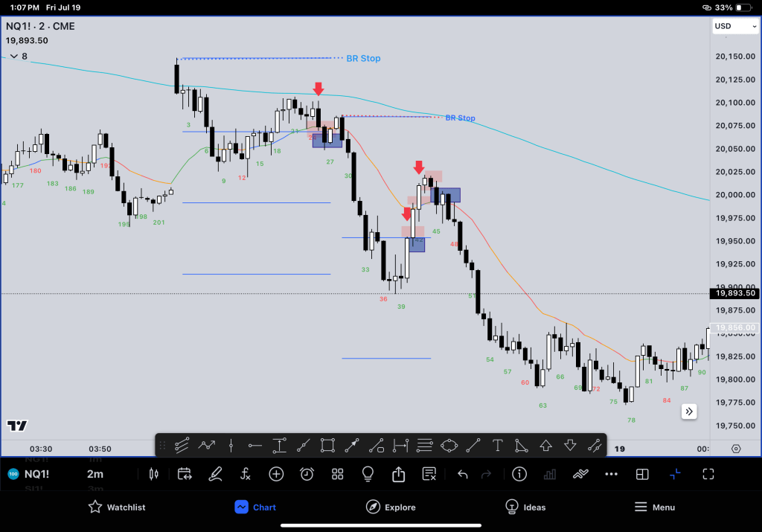Screen dimensions: 762x532
Task: Create an alert with alarm clock icon
Action: coord(307,474)
